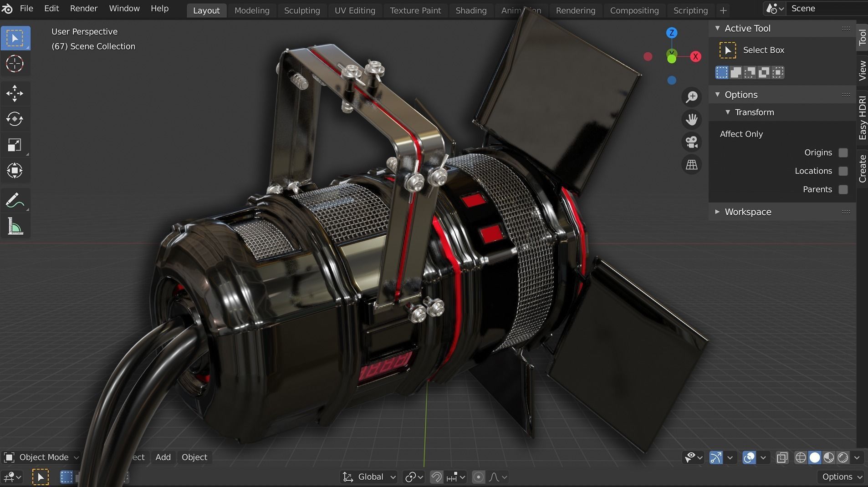Open the Object Mode dropdown
The height and width of the screenshot is (487, 868).
pyautogui.click(x=41, y=457)
